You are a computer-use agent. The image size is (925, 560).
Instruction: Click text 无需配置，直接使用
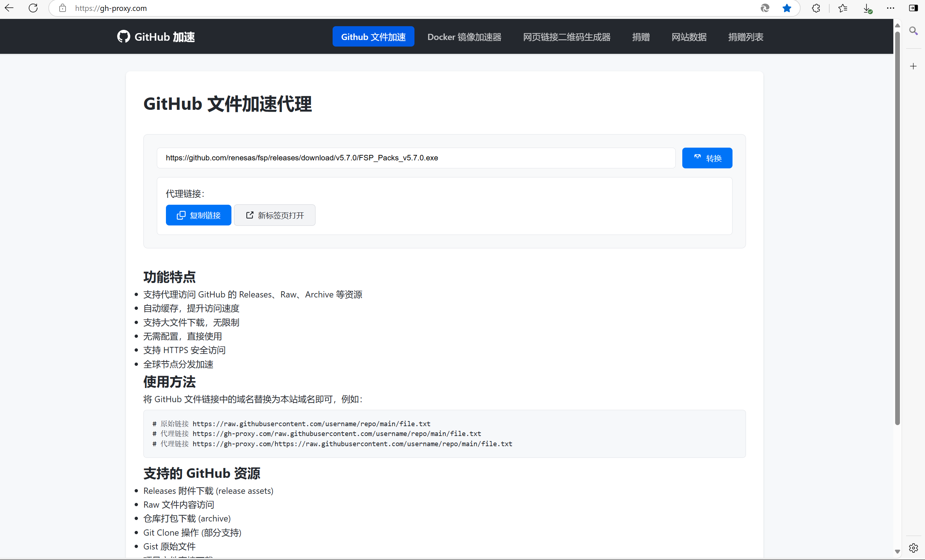182,336
